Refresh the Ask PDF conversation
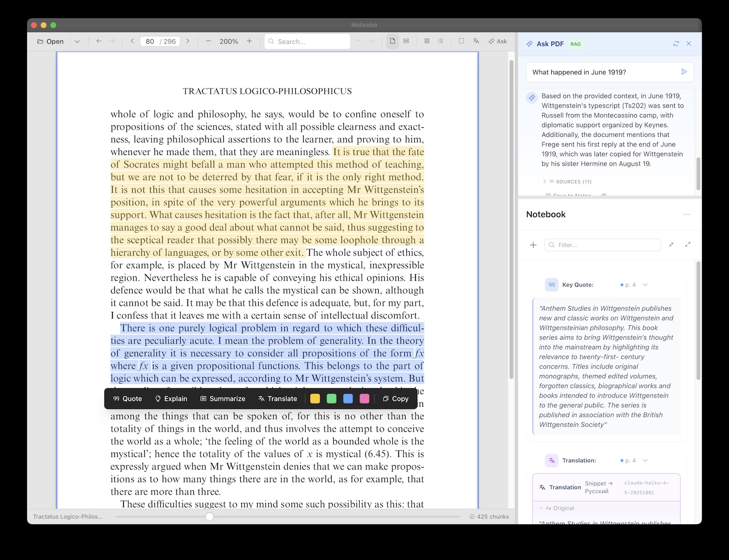This screenshot has width=729, height=560. [x=676, y=44]
